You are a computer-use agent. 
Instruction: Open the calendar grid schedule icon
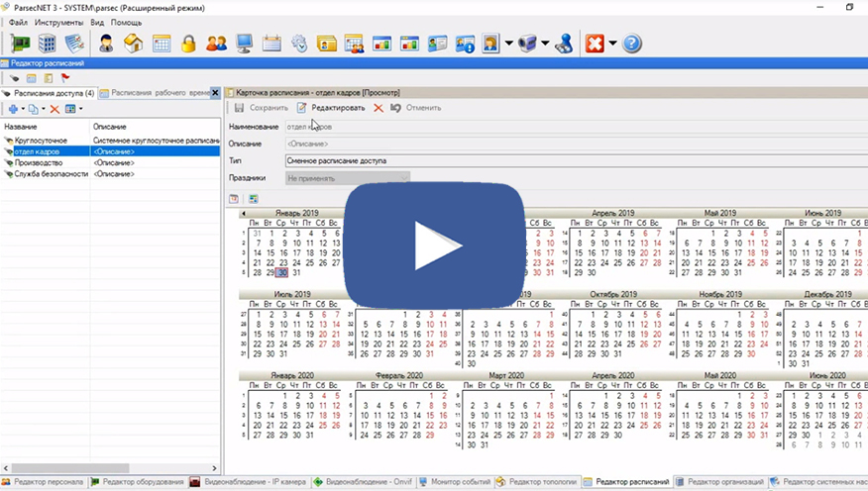tap(162, 44)
